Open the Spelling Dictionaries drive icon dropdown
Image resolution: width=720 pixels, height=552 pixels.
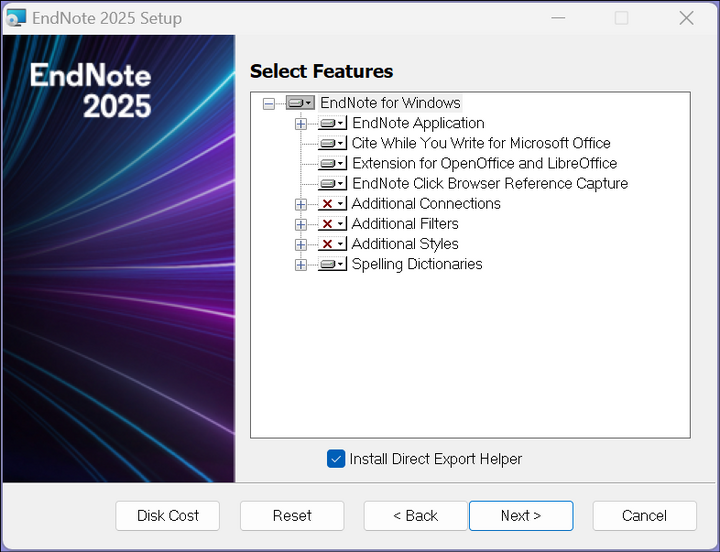(332, 264)
